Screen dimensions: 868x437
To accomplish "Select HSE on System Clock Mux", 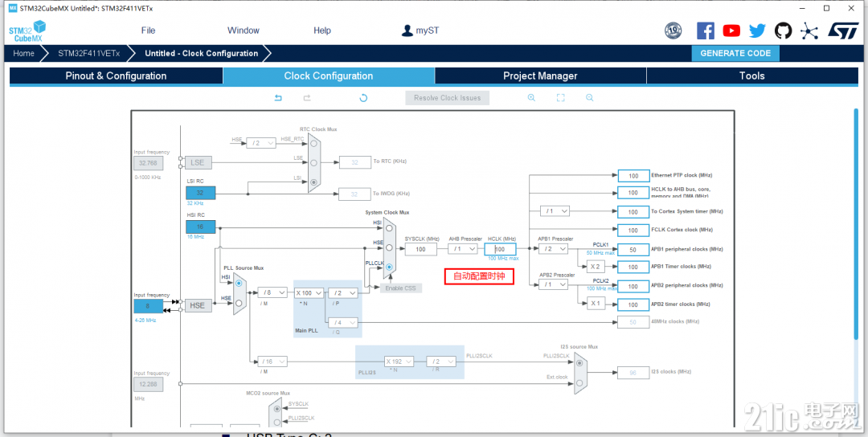I will [389, 247].
